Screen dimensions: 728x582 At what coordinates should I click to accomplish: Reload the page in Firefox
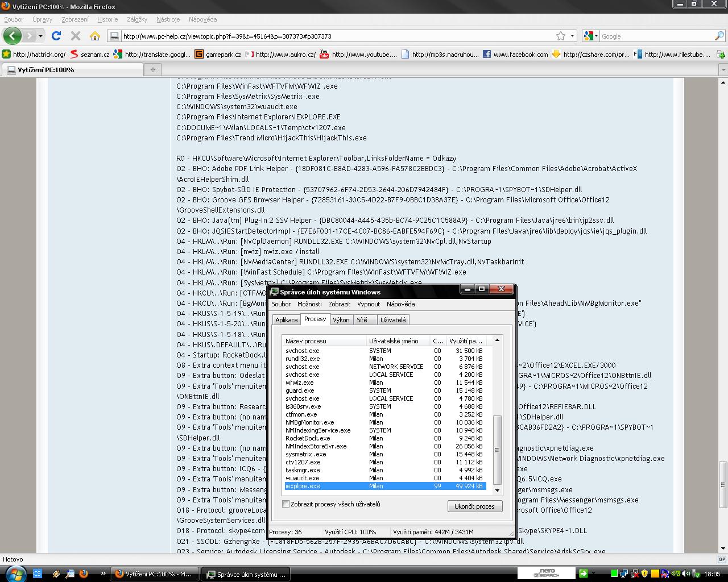tap(56, 36)
